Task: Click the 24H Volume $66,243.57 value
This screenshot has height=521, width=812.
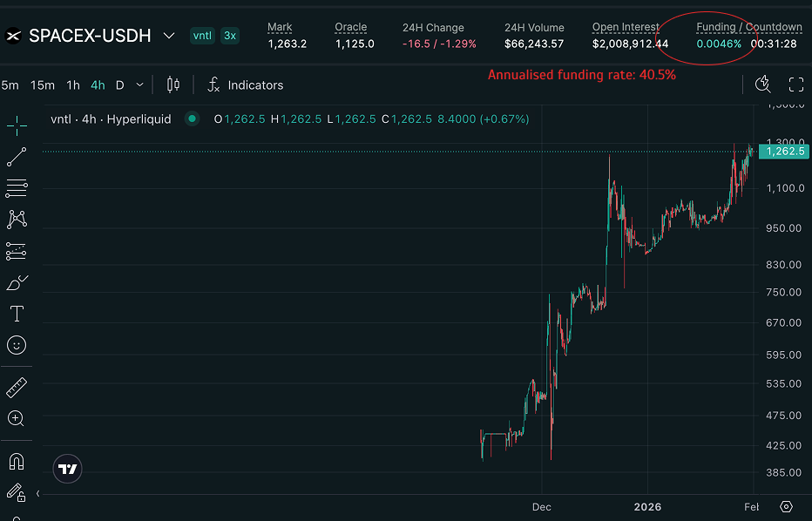Action: coord(534,44)
